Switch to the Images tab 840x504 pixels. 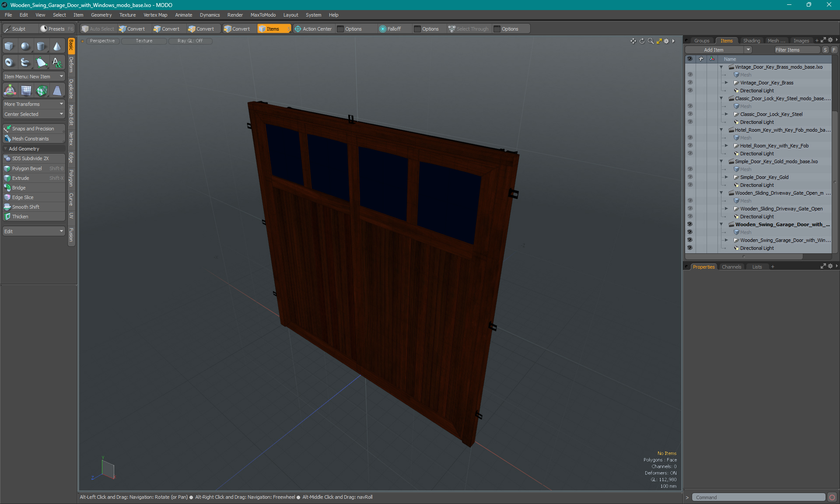click(x=801, y=41)
